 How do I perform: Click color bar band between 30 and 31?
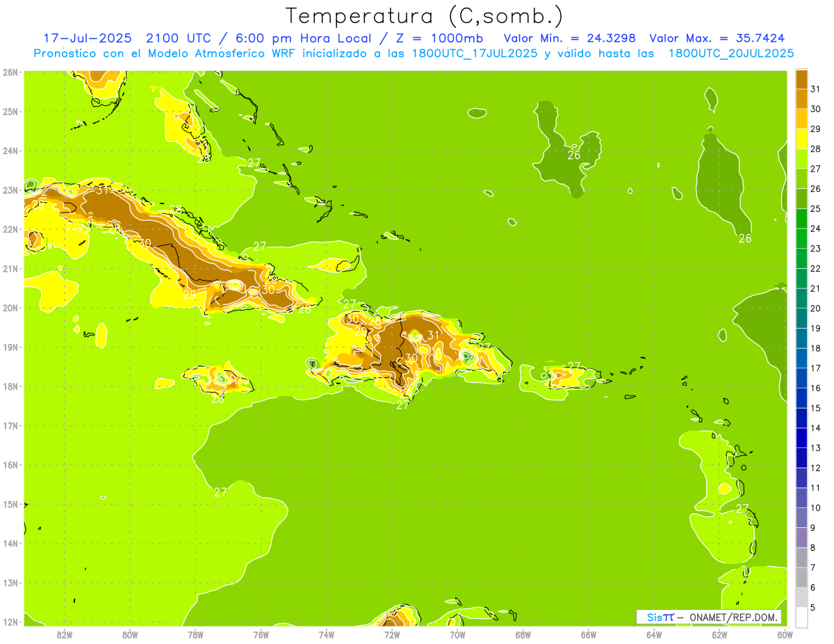[801, 98]
